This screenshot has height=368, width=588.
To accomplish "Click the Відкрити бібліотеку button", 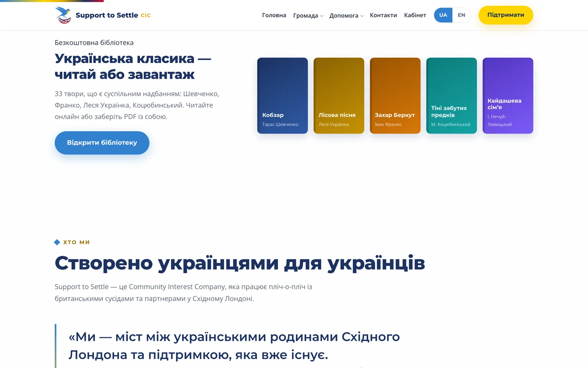I will [x=102, y=143].
